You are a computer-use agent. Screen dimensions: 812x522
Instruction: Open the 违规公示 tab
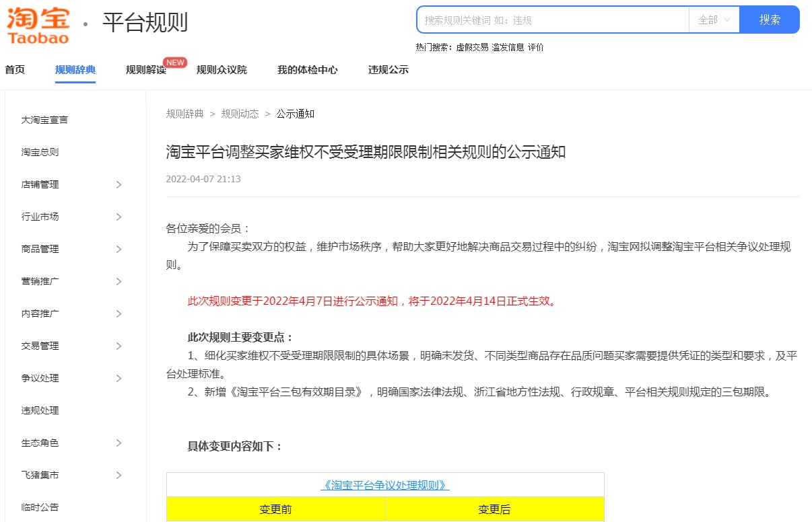click(x=388, y=69)
